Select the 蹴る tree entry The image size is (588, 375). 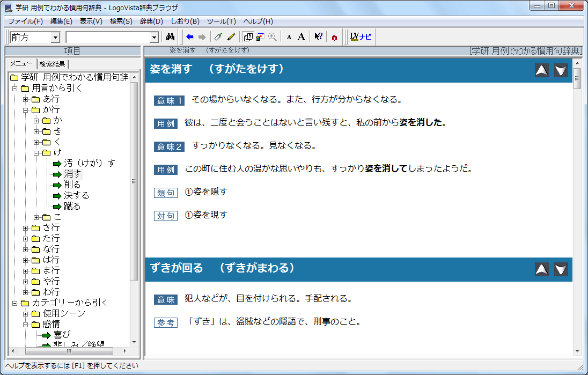(72, 206)
